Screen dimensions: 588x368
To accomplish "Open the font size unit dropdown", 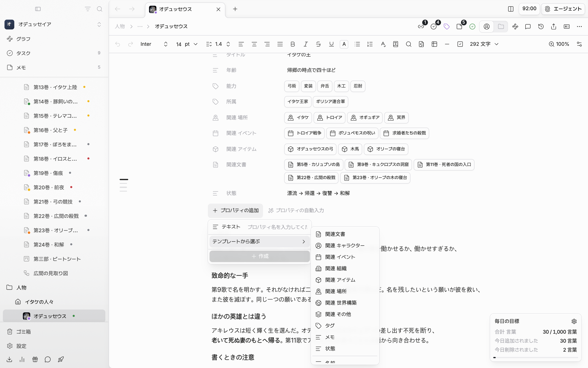I will point(191,44).
